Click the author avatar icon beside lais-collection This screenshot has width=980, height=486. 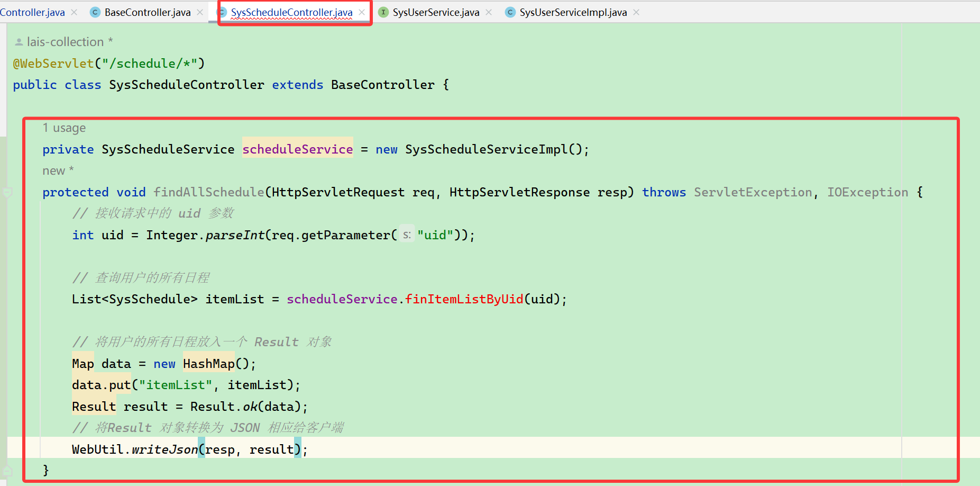19,42
